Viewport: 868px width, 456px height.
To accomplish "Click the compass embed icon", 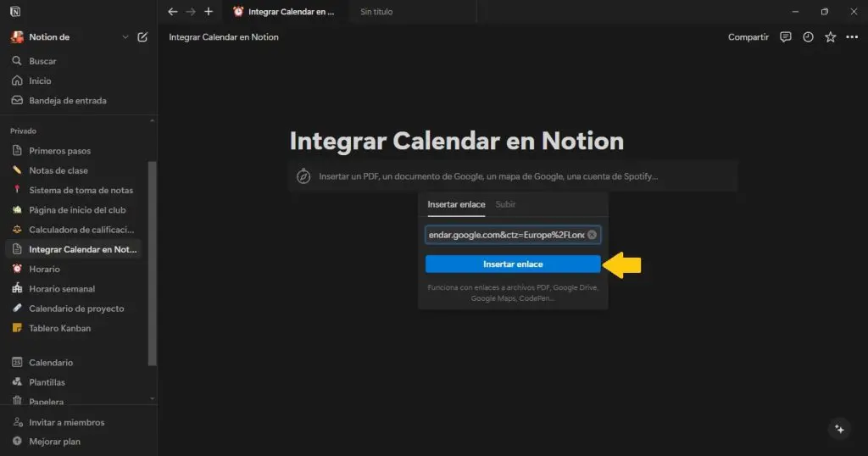I will click(303, 176).
